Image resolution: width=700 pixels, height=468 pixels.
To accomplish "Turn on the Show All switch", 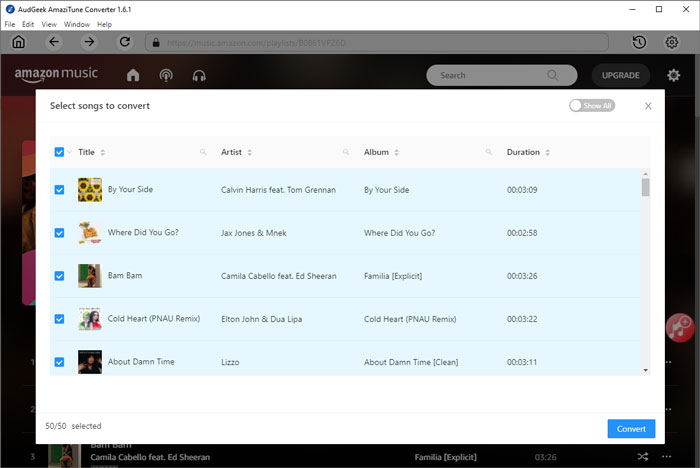I will click(592, 105).
